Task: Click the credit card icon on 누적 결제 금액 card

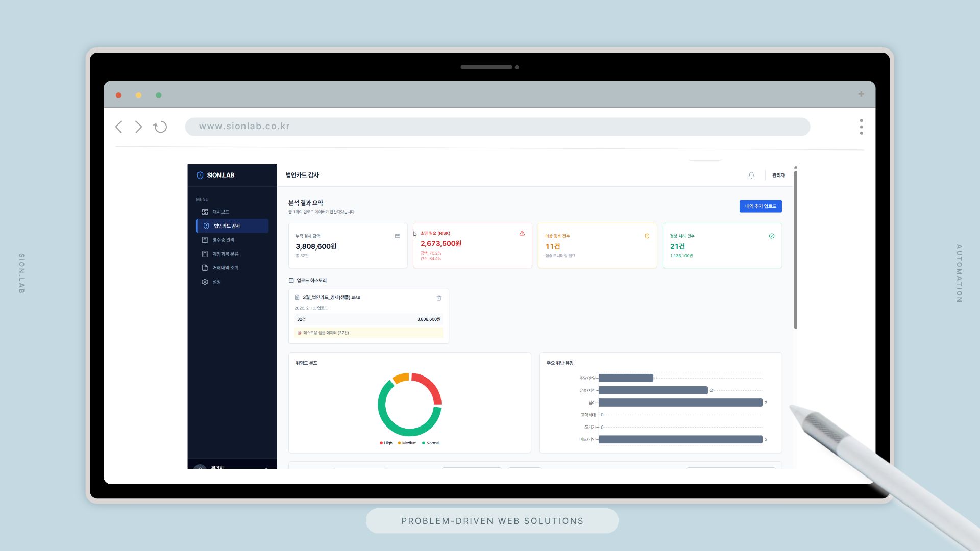Action: pyautogui.click(x=397, y=236)
